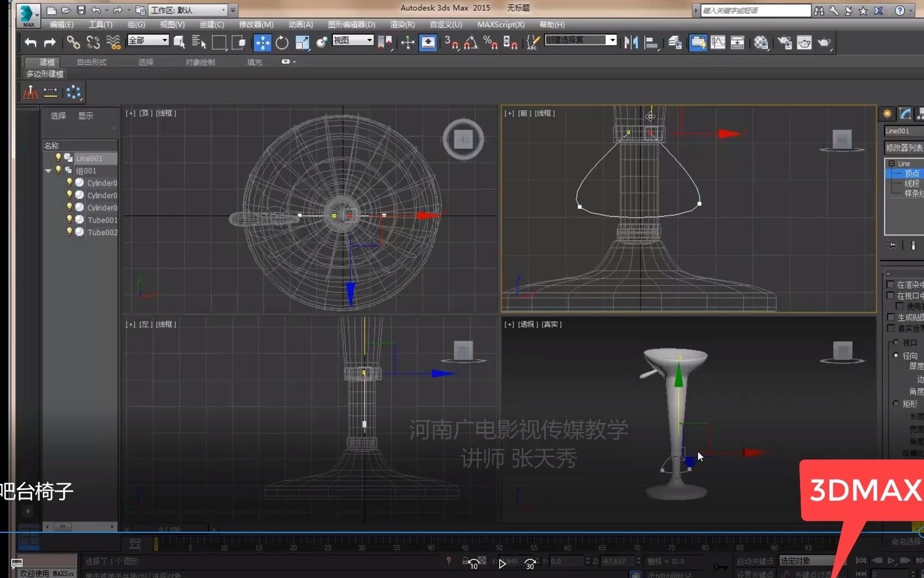Click the Render Production teapot icon
Screen dimensions: 924x578
coord(824,42)
